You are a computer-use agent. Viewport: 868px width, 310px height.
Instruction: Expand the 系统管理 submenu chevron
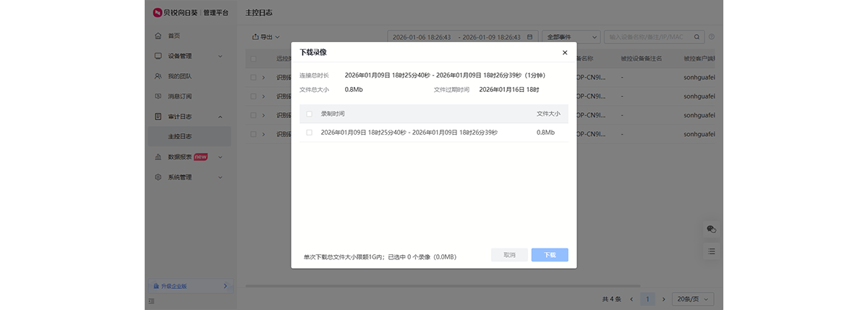click(x=221, y=177)
